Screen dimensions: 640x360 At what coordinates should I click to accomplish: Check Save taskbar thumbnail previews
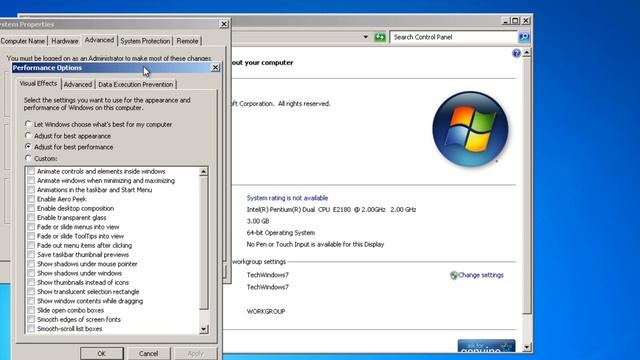[x=31, y=255]
